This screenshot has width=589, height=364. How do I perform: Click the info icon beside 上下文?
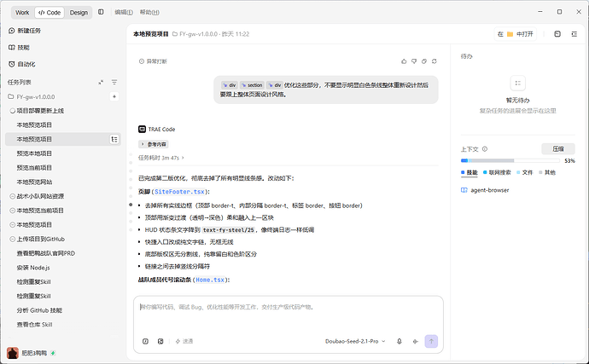pos(485,149)
